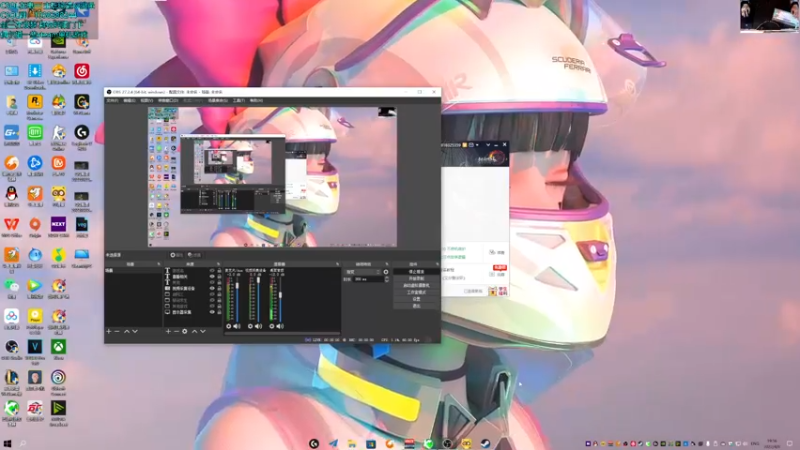Toggle eye of first text source row
This screenshot has width=800, height=450.
212,270
